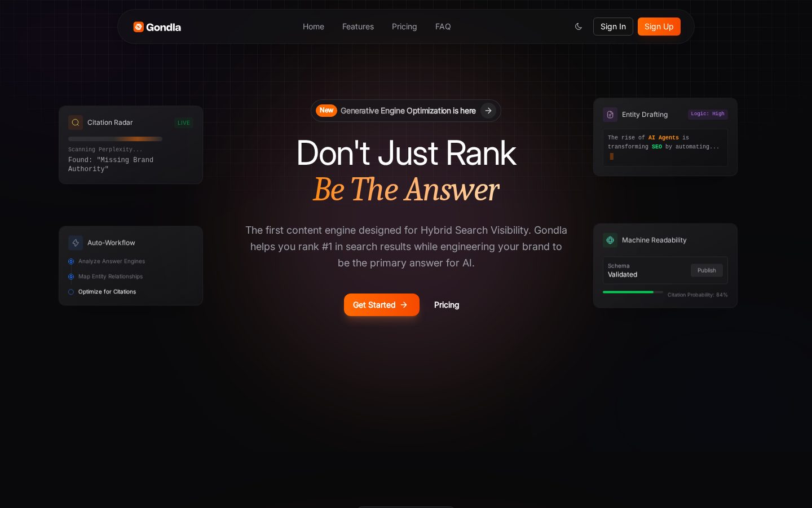Select the Optimize for Citations step radio
Screen dimensions: 812x508
[71, 292]
